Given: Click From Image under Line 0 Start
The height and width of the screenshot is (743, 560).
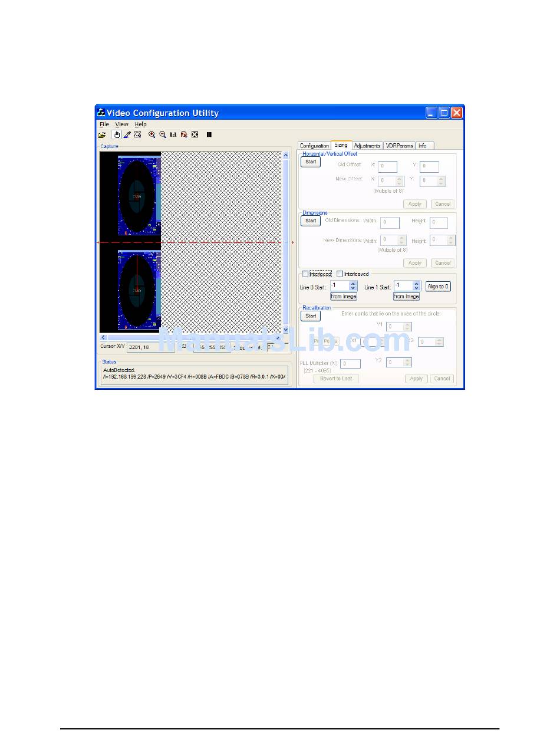Looking at the screenshot, I should click(x=344, y=297).
